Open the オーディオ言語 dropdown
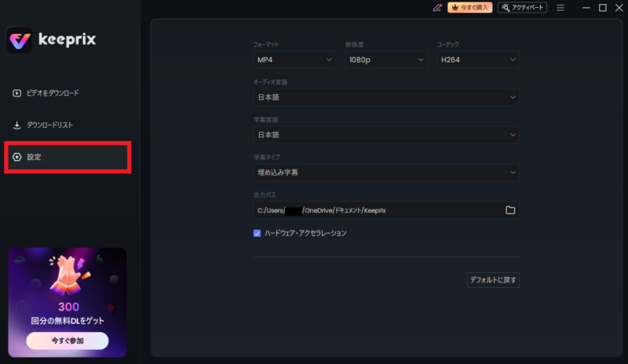This screenshot has height=364, width=628. [385, 97]
